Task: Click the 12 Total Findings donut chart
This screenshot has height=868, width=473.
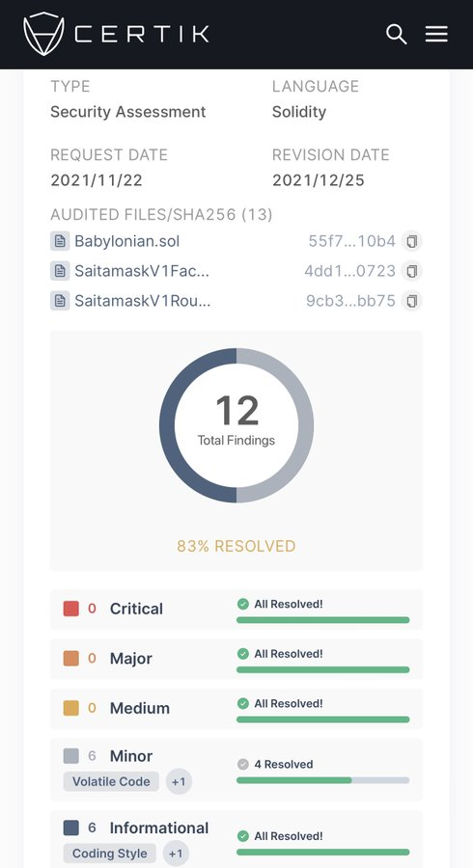Action: coord(236,425)
